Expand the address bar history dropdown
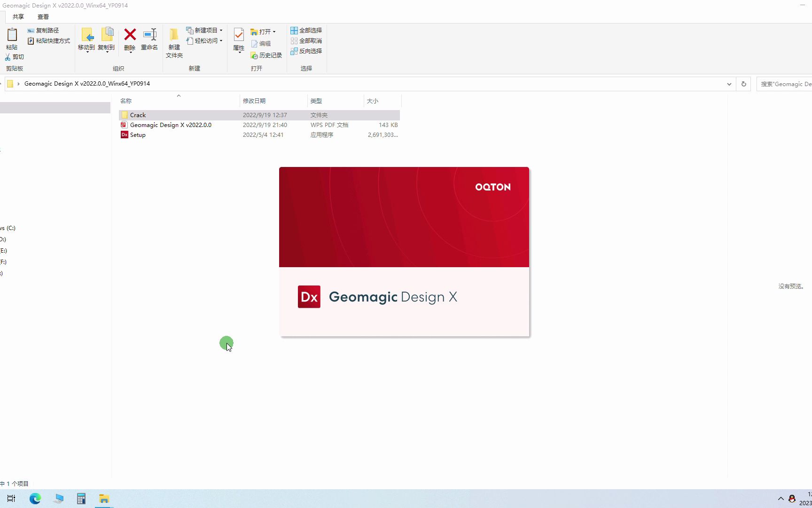 click(729, 84)
